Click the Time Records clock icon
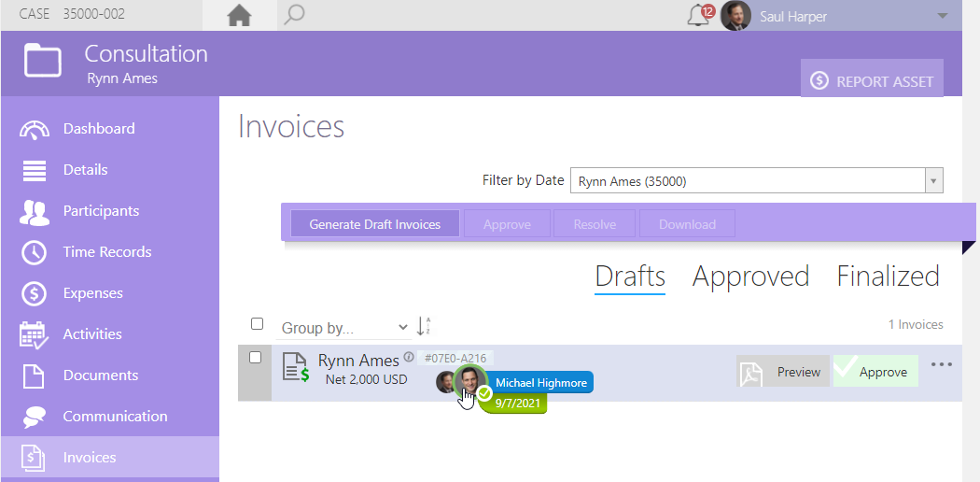This screenshot has height=482, width=980. click(x=34, y=252)
